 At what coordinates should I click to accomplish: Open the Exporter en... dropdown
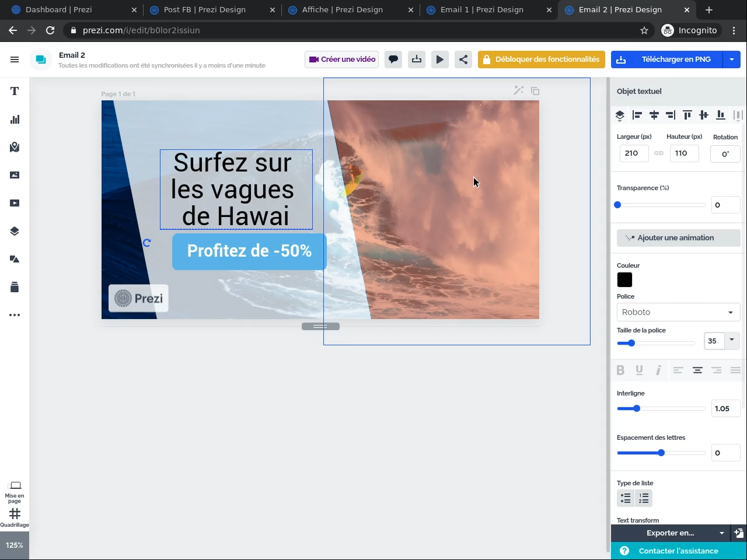(671, 533)
